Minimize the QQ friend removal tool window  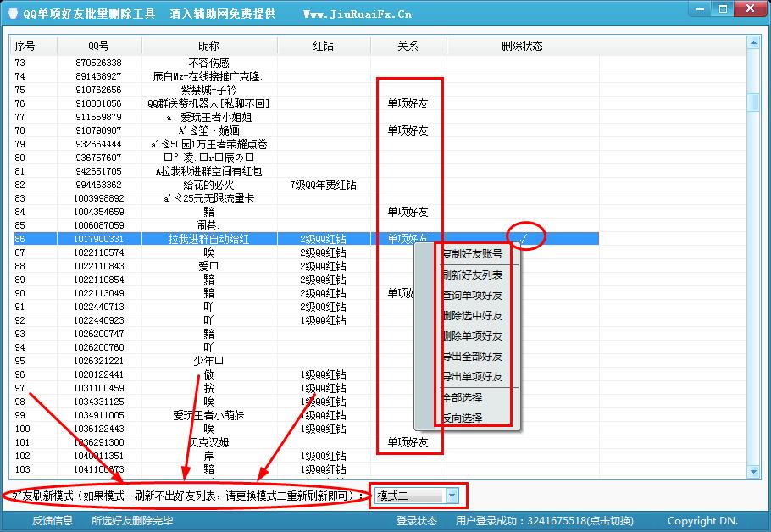[x=700, y=8]
